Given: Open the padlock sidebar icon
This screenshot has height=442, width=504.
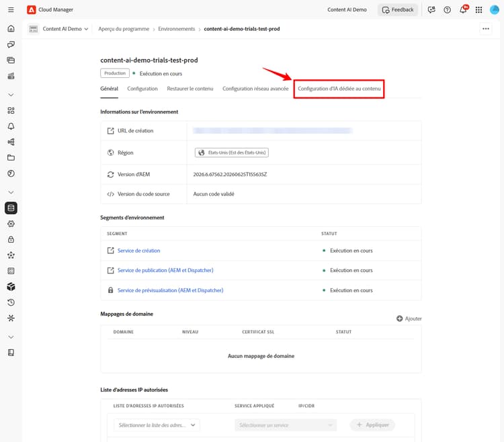Looking at the screenshot, I should coord(11,240).
